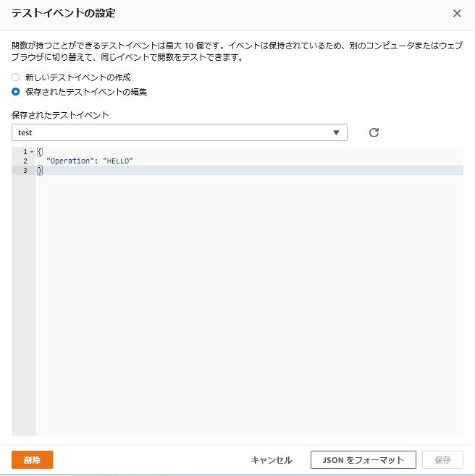Open the saved test event dropdown showing test
The height and width of the screenshot is (476, 475).
(180, 132)
